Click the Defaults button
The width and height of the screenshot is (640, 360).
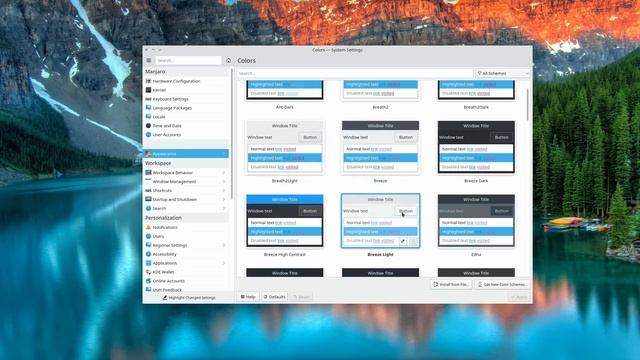tap(274, 297)
